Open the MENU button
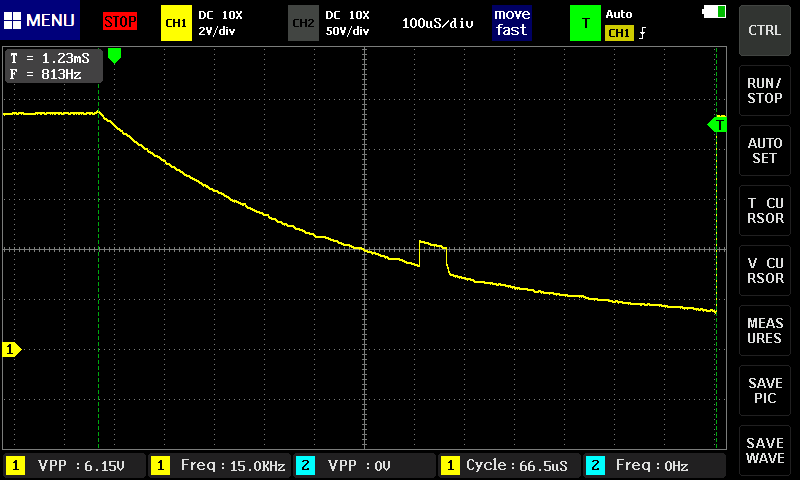Viewport: 800px width, 480px height. click(40, 20)
